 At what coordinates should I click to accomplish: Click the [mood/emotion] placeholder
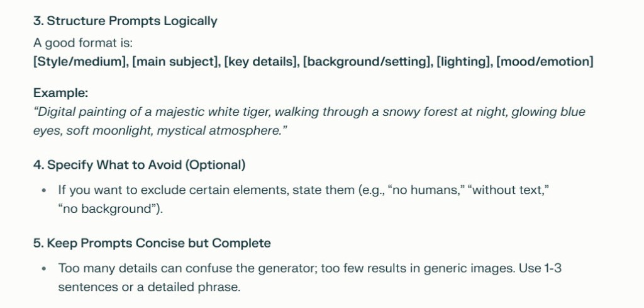coord(545,62)
